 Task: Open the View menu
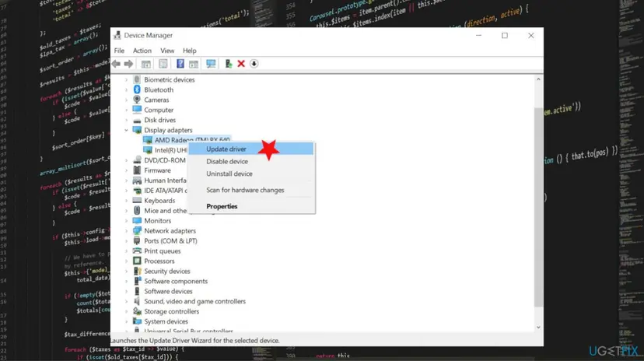point(167,51)
